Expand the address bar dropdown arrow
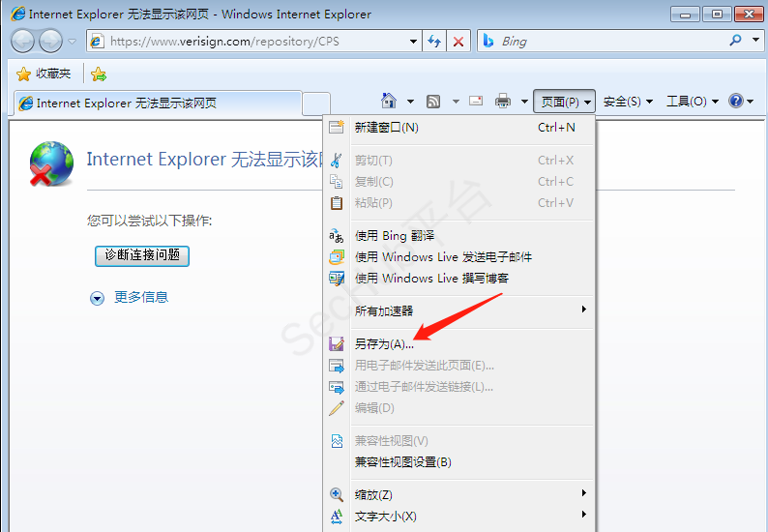Viewport: 768px width, 532px height. click(x=413, y=42)
